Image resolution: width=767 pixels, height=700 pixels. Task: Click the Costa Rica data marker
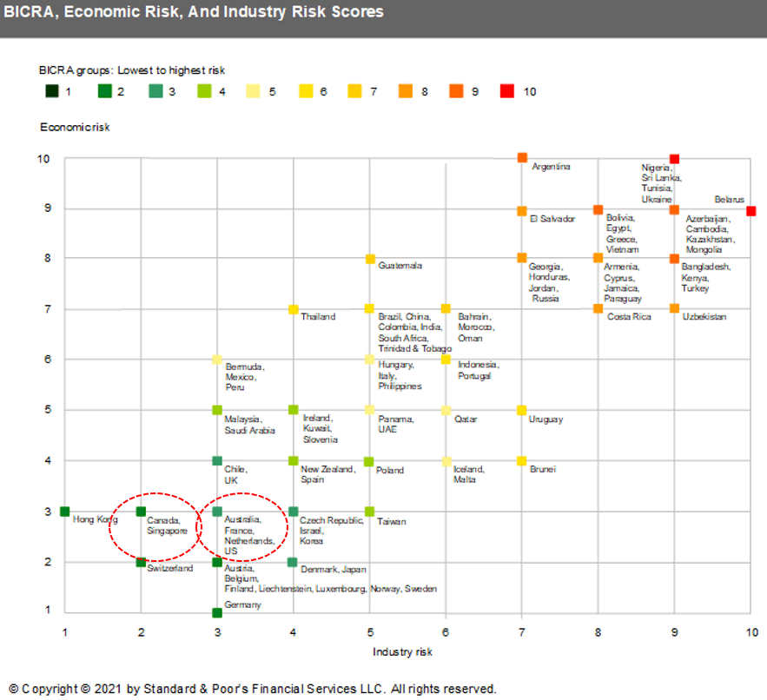pos(598,308)
